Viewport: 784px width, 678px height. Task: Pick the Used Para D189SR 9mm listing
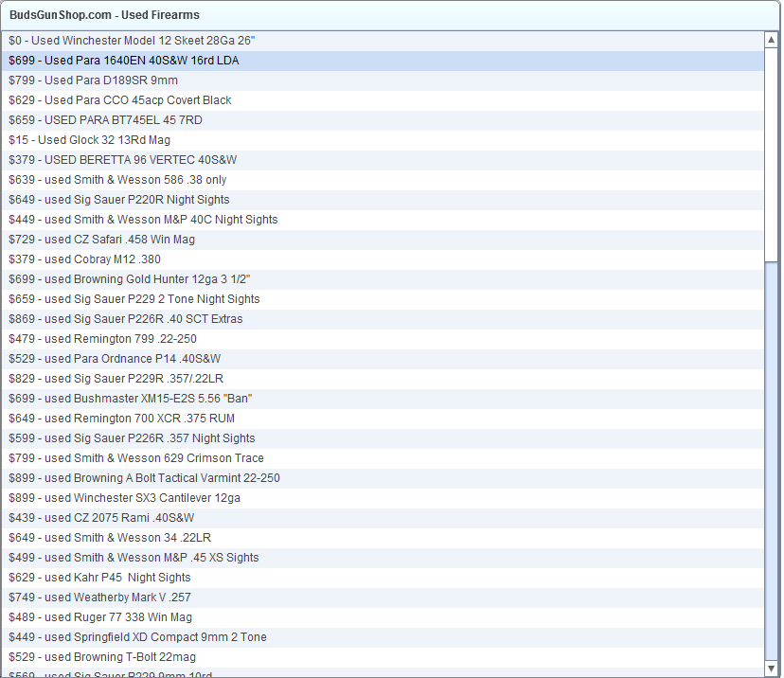click(383, 81)
